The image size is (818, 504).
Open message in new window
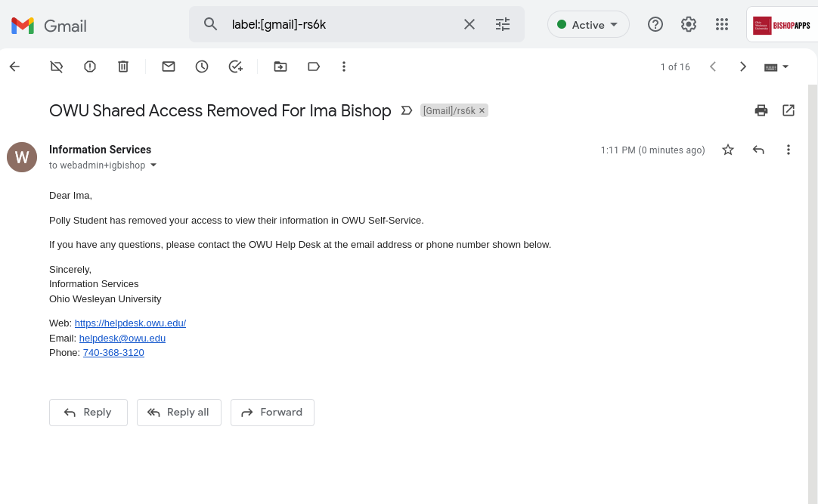point(789,110)
